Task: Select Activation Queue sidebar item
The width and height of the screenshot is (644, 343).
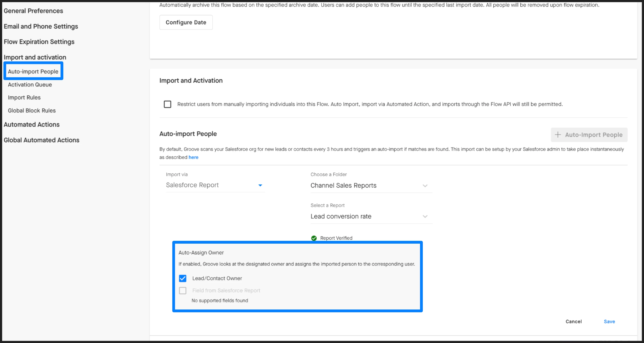Action: click(30, 85)
